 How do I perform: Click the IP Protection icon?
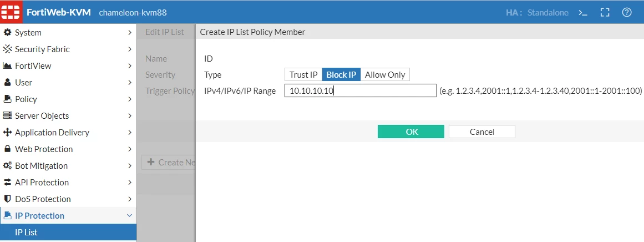pos(7,216)
